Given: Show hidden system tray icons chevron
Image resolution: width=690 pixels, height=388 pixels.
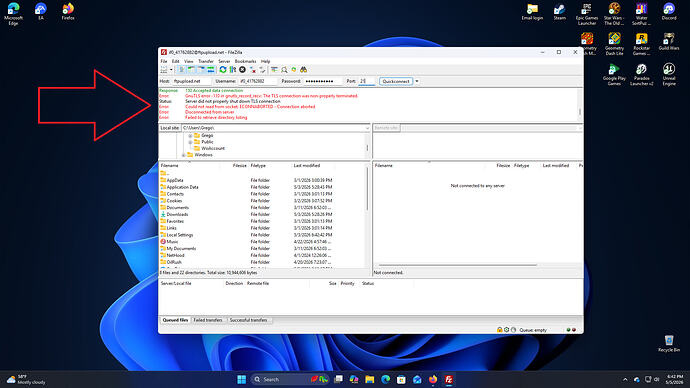Looking at the screenshot, I should click(x=625, y=380).
